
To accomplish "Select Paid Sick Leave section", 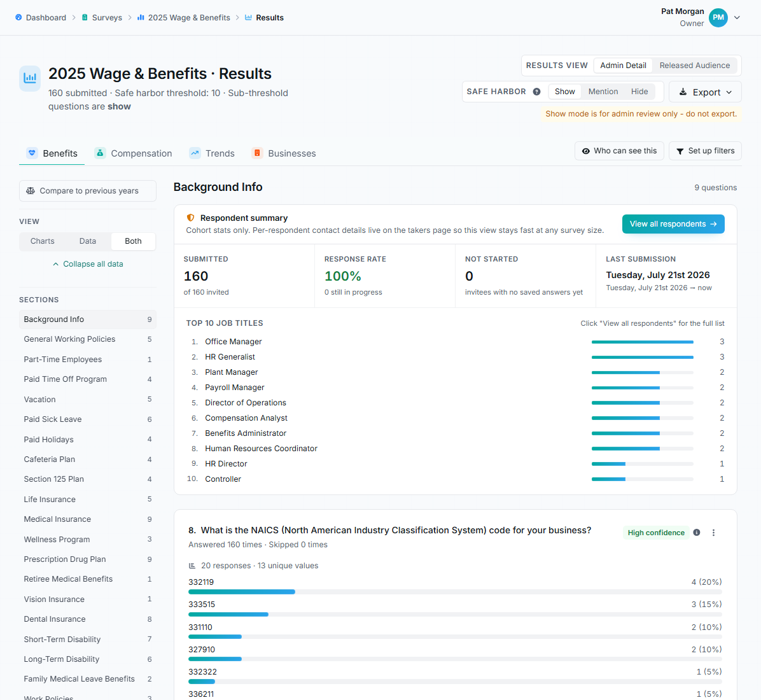I will pos(88,419).
